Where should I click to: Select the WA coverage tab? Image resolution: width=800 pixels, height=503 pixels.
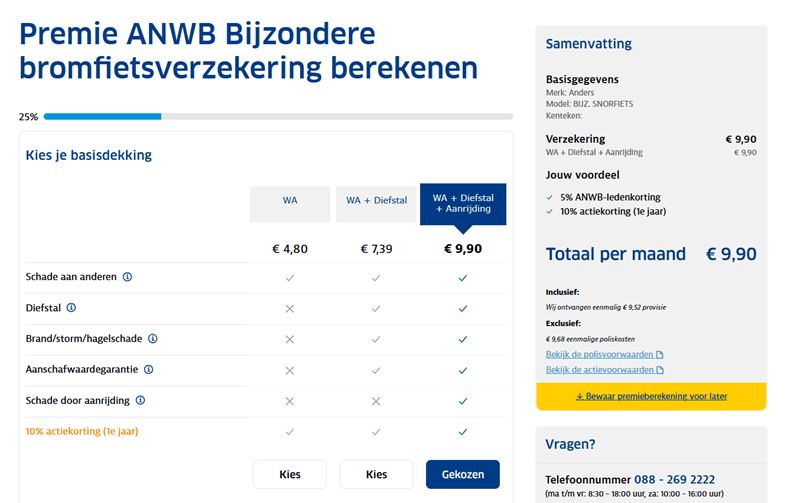[290, 204]
